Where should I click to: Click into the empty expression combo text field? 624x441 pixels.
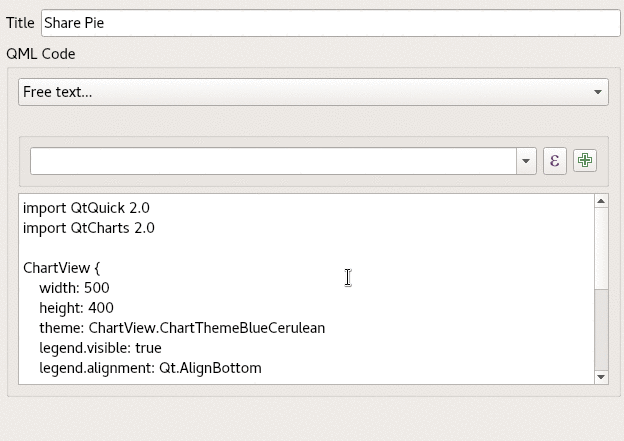(x=273, y=161)
